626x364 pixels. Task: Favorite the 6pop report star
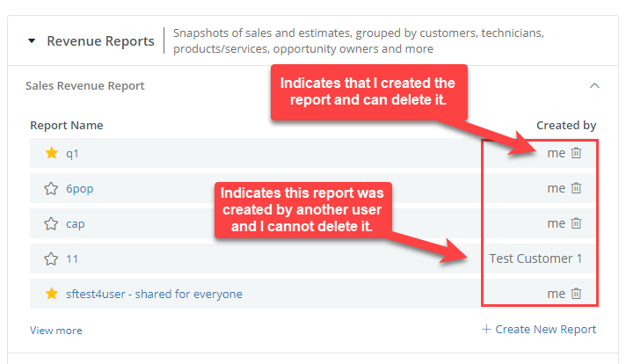point(51,188)
